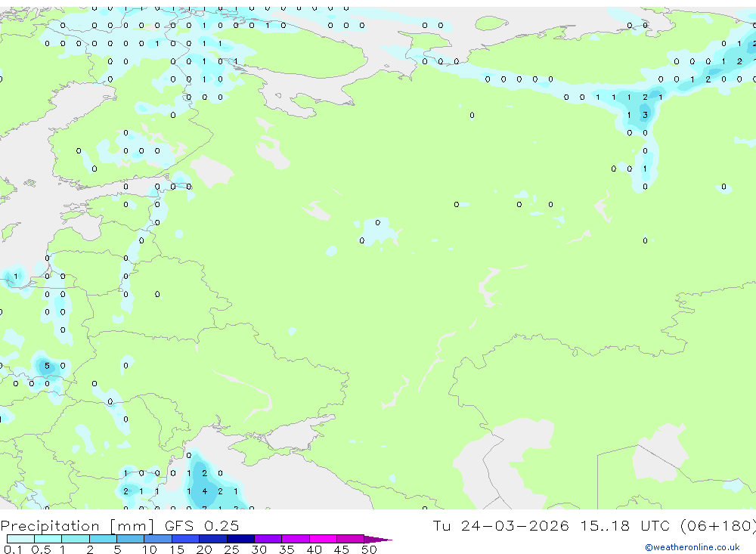Click the legend label '25'
The height and width of the screenshot is (554, 756).
point(231,549)
